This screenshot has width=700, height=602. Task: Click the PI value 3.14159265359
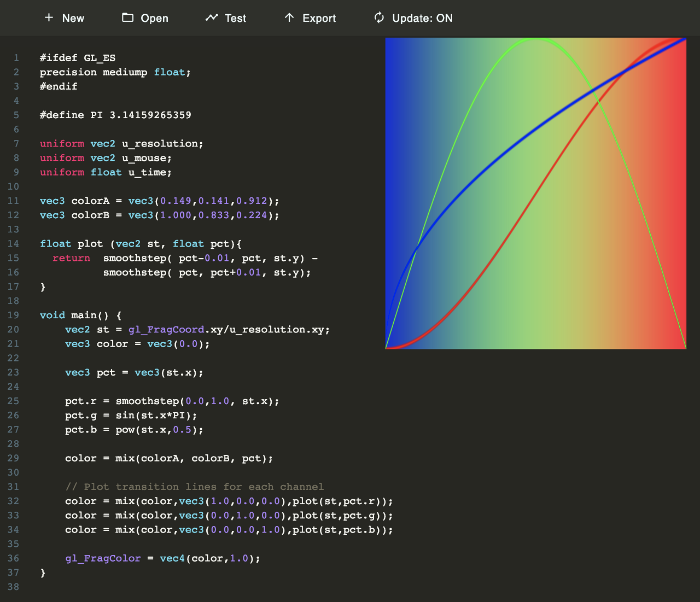tap(150, 115)
